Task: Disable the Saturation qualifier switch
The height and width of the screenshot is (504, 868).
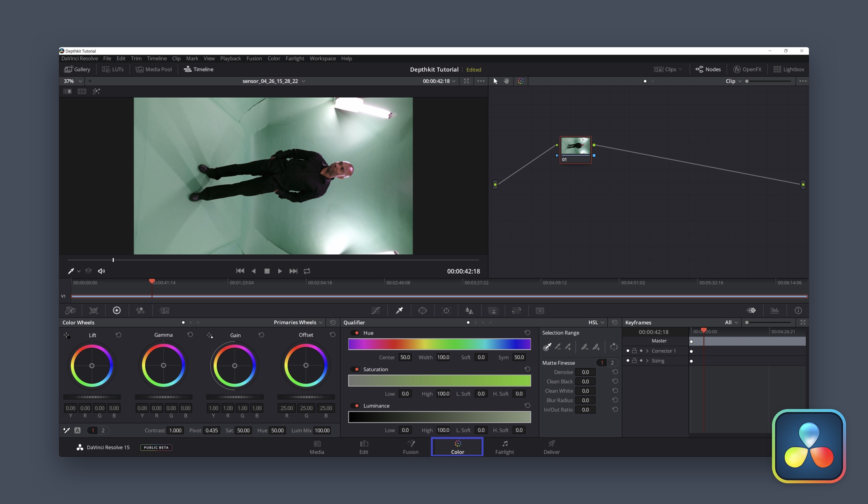Action: (x=355, y=369)
